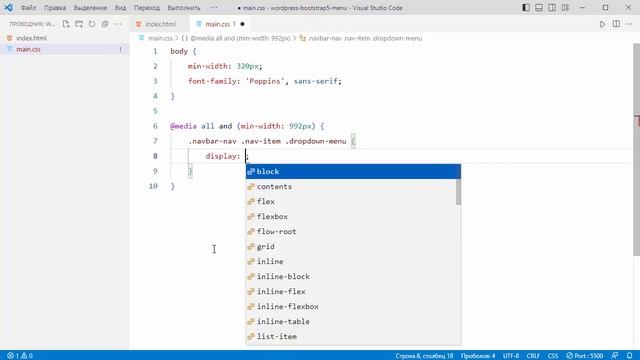Choose flexbox from autocomplete list
640x360 pixels.
point(351,216)
